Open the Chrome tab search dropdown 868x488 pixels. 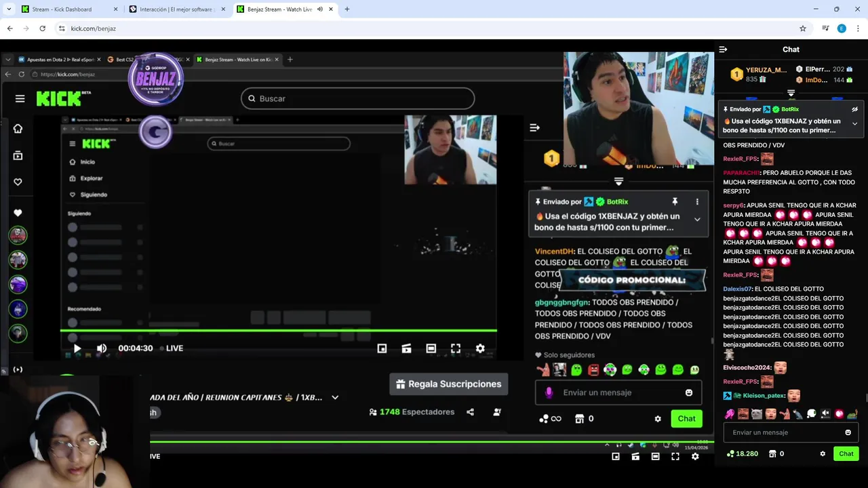(x=9, y=9)
